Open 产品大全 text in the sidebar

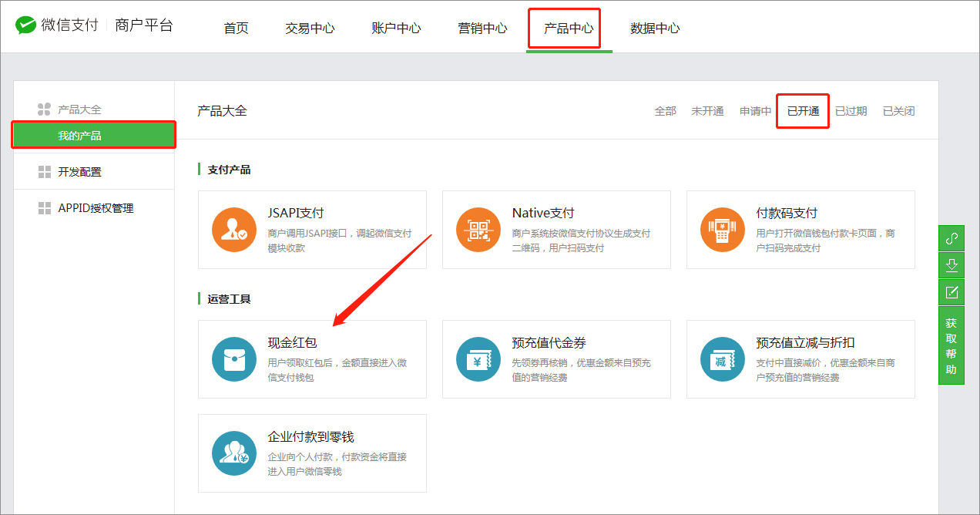pyautogui.click(x=79, y=110)
